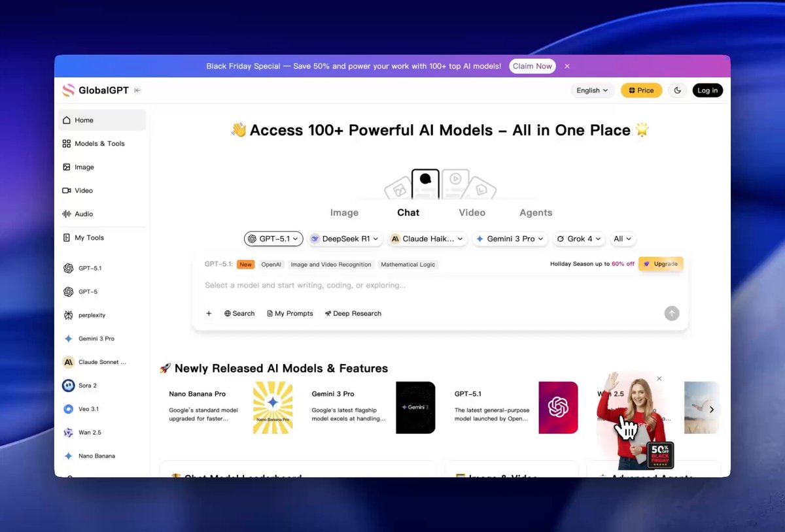Click Claim Now on the banner
The image size is (785, 532).
point(532,66)
